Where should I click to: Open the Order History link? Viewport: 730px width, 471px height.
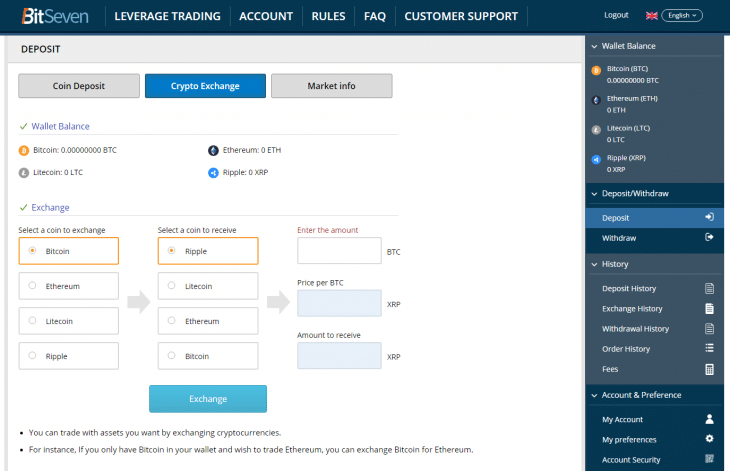coord(626,349)
